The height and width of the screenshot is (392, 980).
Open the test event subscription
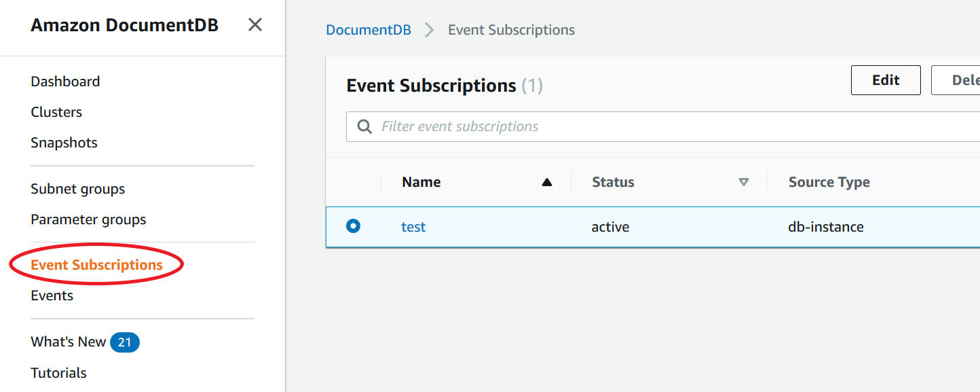tap(413, 226)
